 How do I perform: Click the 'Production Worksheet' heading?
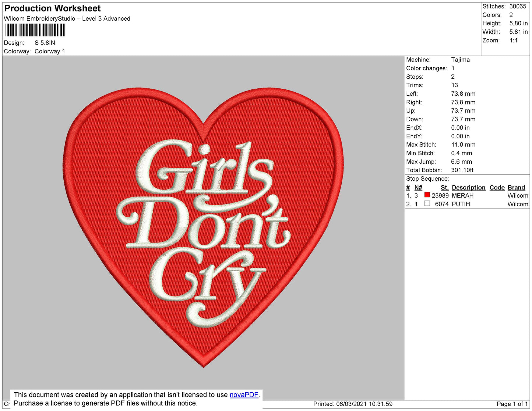pos(52,8)
